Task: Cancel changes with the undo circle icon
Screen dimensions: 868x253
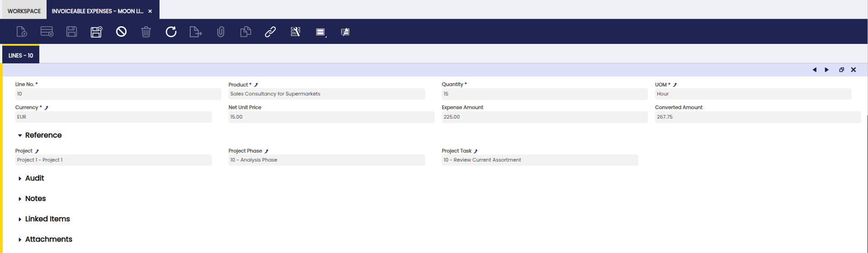Action: [121, 32]
